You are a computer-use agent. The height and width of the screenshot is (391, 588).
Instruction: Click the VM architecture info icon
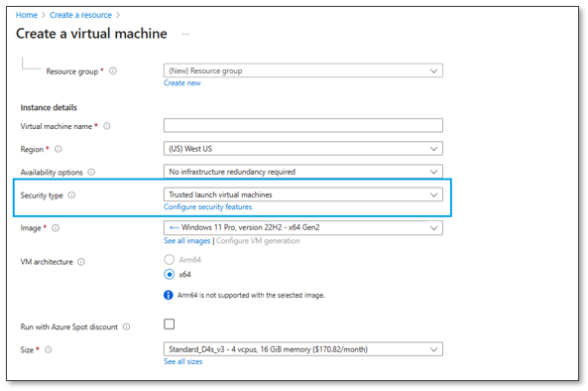tap(81, 262)
